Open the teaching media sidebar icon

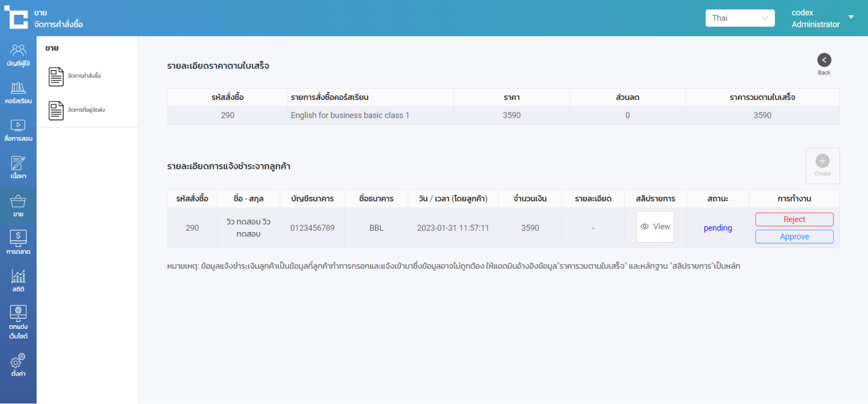coord(18,130)
